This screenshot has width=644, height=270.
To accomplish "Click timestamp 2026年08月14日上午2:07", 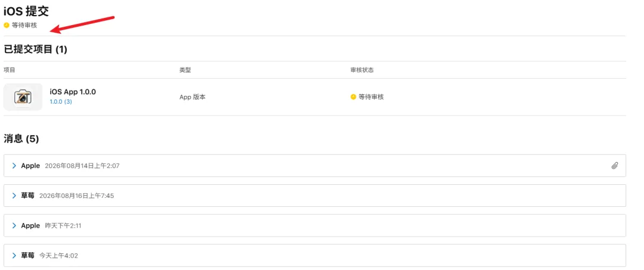I will click(82, 166).
